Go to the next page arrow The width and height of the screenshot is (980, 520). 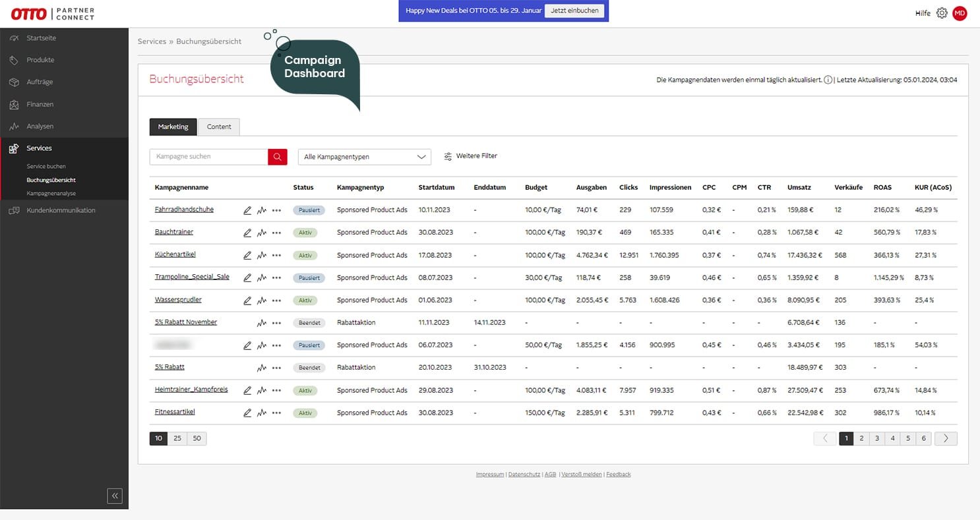tap(946, 438)
